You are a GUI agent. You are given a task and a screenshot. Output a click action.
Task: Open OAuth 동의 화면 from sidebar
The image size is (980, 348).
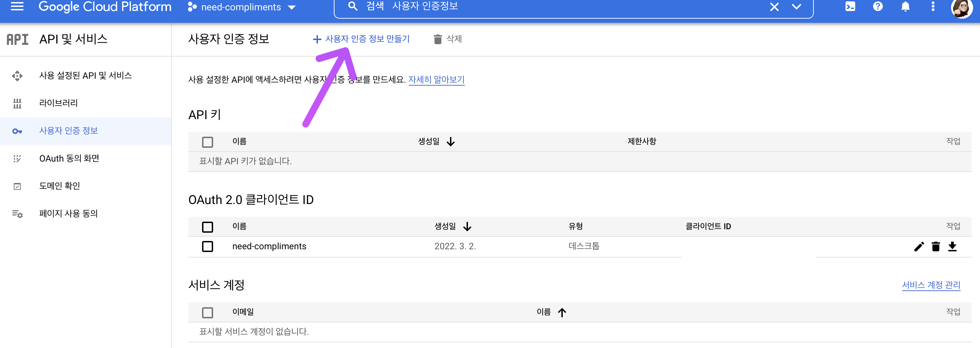click(69, 158)
